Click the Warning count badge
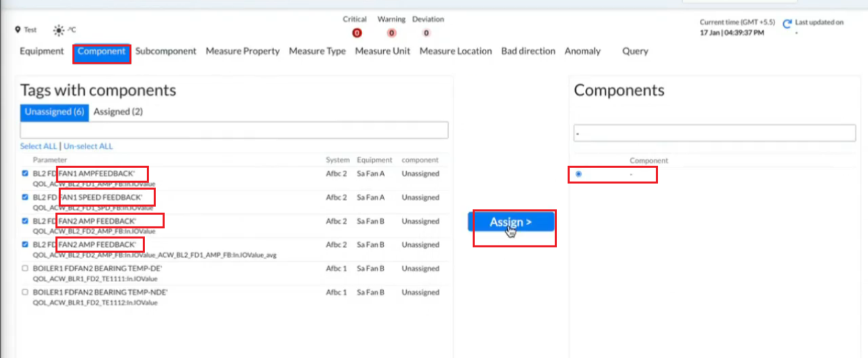The image size is (868, 358). pyautogui.click(x=391, y=33)
